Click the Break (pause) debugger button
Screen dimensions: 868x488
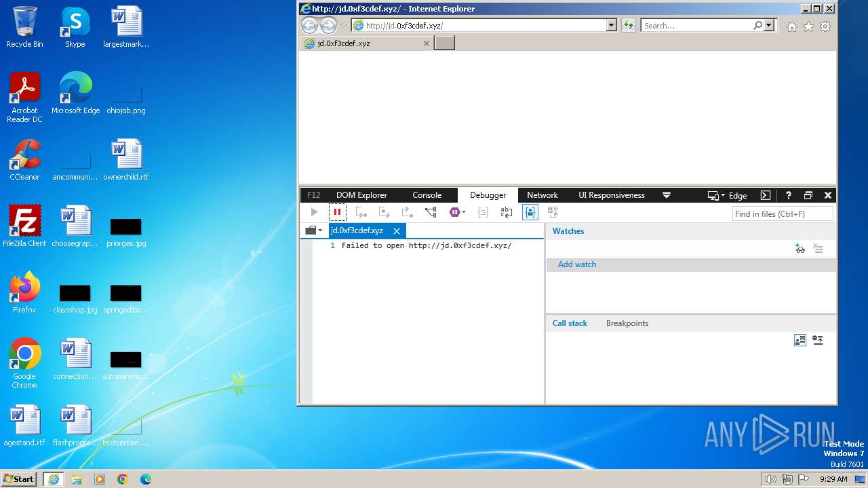[337, 212]
